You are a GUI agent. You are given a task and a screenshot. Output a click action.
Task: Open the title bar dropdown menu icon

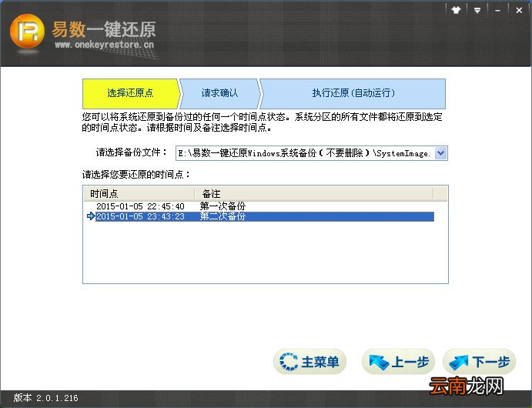477,10
